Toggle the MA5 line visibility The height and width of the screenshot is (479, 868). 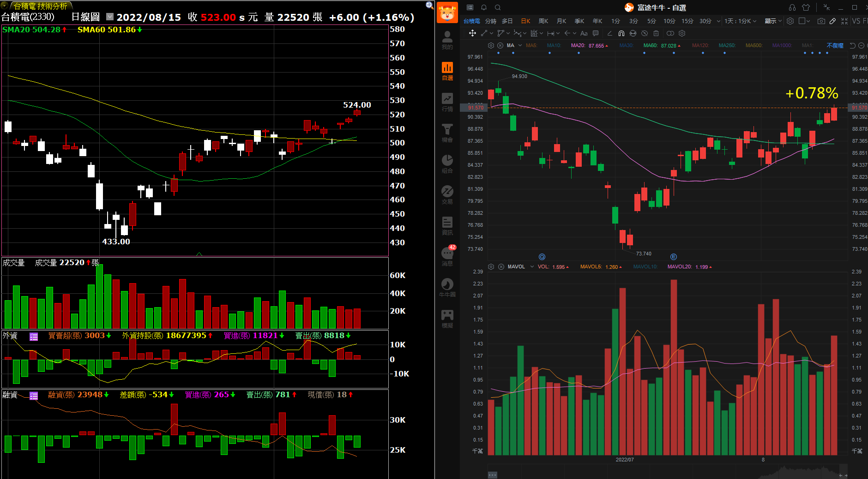point(531,46)
